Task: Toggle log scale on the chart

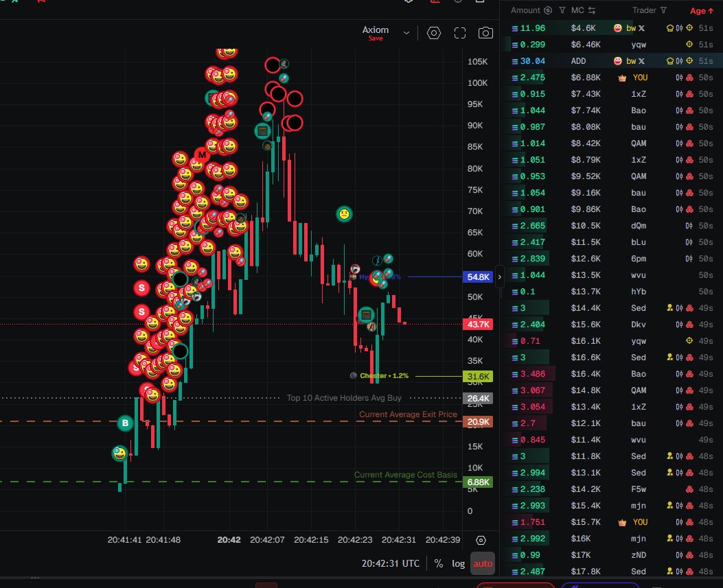Action: pos(458,563)
